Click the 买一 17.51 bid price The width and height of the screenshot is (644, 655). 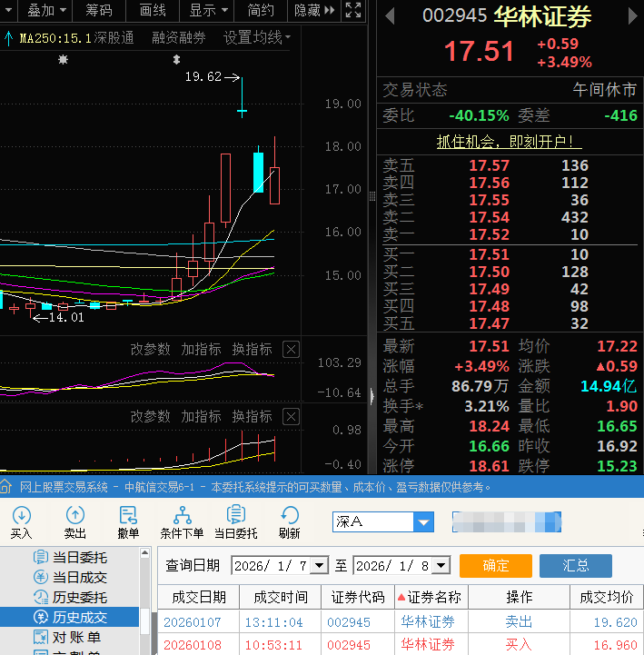(x=489, y=254)
